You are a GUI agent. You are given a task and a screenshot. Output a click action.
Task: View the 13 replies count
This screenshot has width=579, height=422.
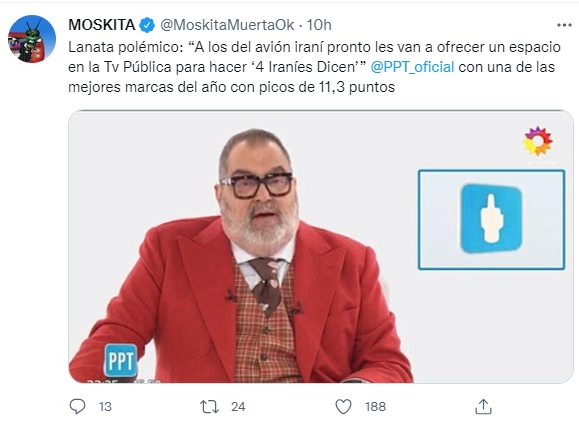[x=105, y=407]
